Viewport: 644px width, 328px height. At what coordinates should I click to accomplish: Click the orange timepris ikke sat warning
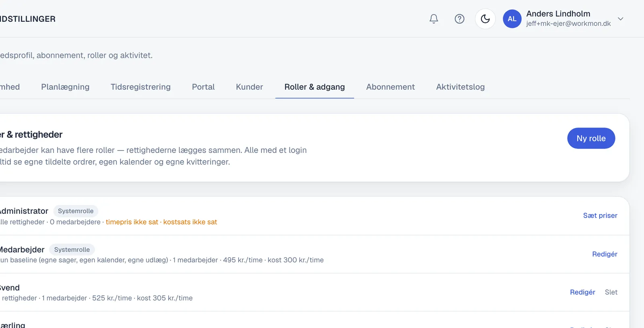132,222
